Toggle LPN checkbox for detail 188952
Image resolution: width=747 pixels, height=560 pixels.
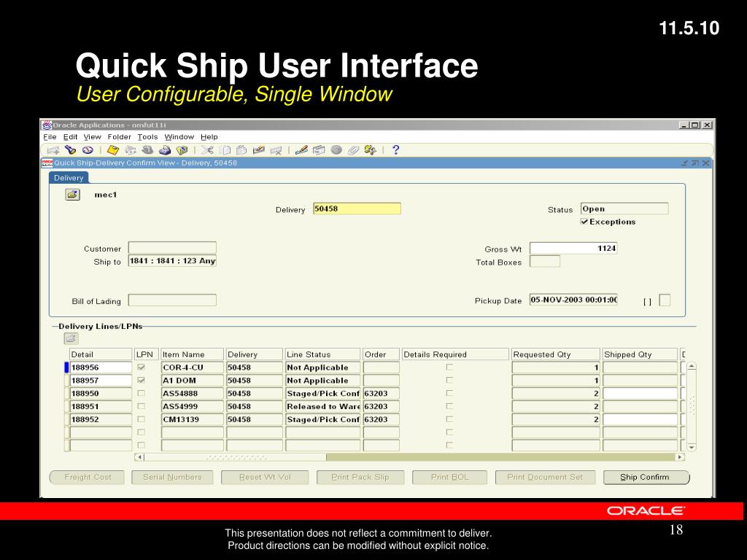coord(141,419)
